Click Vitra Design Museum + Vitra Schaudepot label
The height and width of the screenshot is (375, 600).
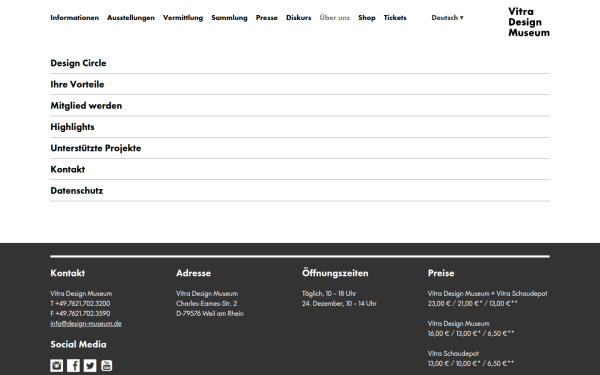pos(488,293)
